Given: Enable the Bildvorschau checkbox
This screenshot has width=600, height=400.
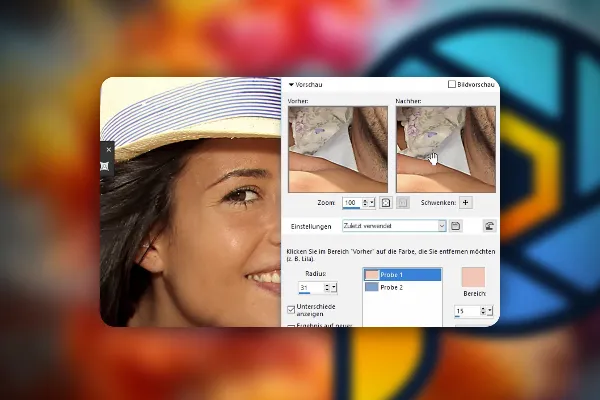Looking at the screenshot, I should (x=452, y=84).
